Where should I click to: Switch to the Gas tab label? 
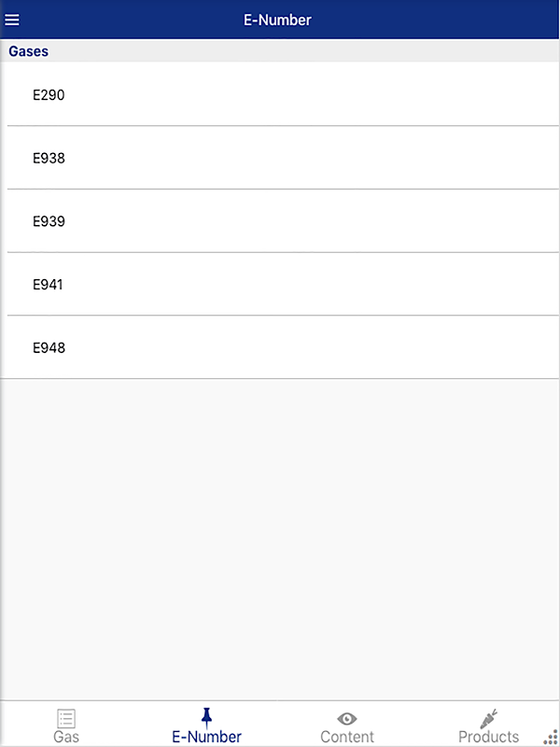tap(66, 737)
